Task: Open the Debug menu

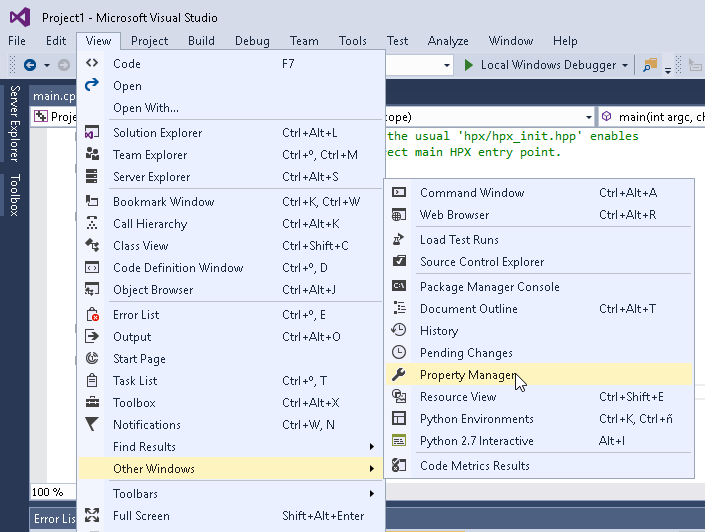Action: 252,41
